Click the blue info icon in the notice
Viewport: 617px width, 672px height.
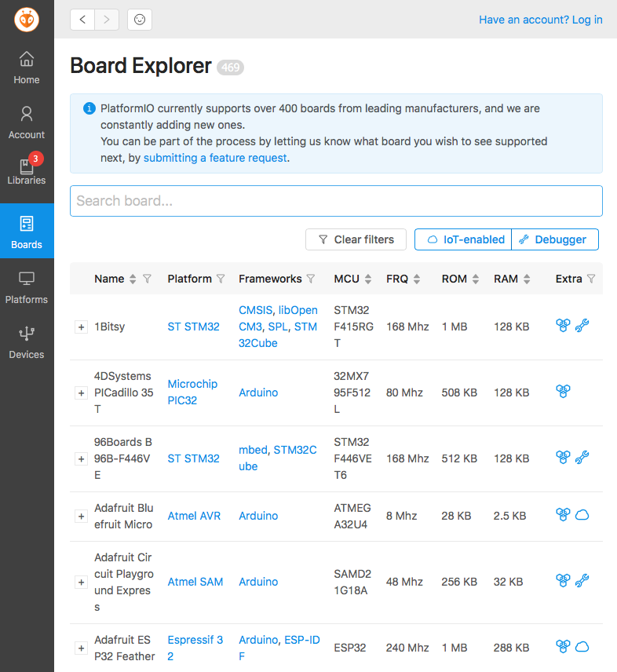(x=89, y=108)
